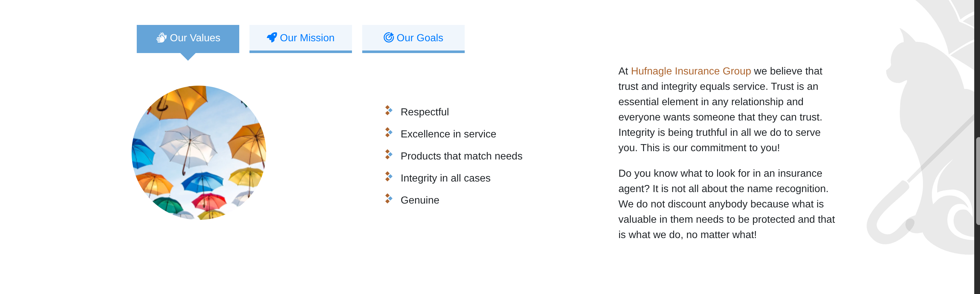Click the rocket icon on Our Mission tab
Viewport: 980px width, 294px height.
click(x=272, y=38)
